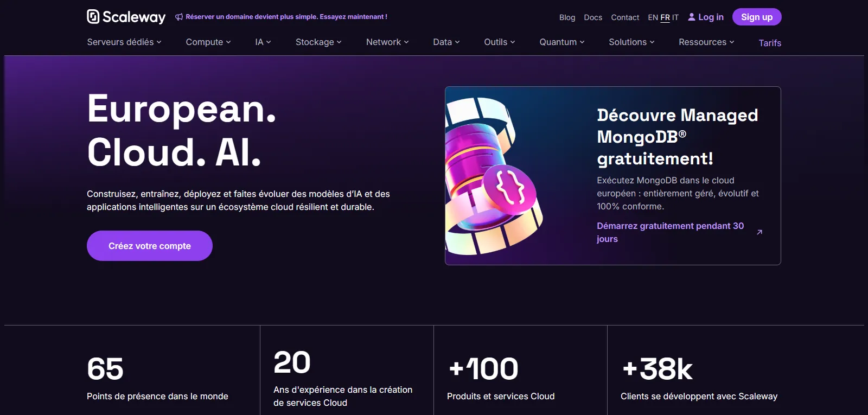Expand the Outils menu

(500, 42)
